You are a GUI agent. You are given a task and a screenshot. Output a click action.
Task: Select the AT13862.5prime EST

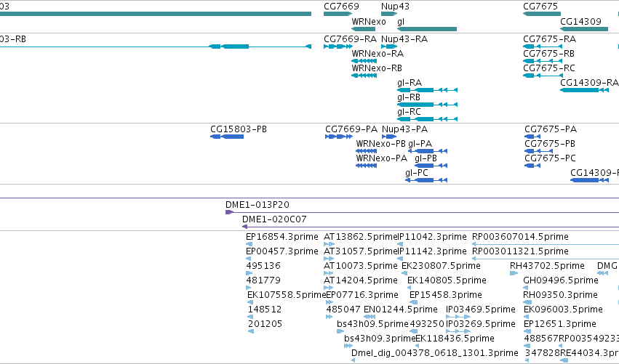pos(329,245)
